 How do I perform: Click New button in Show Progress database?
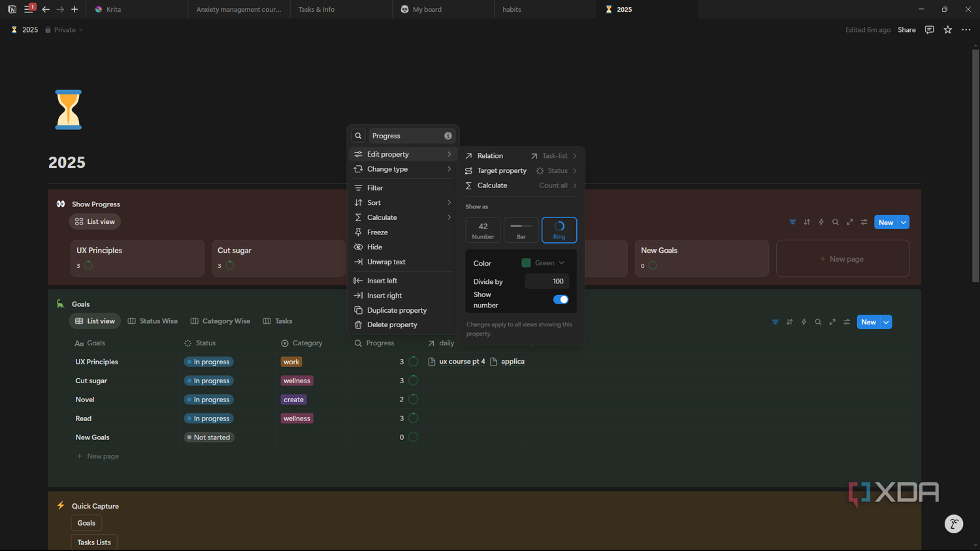(886, 223)
